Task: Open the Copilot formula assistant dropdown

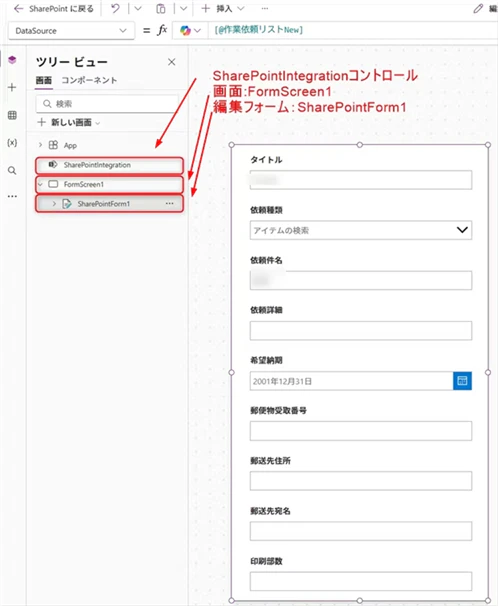Action: point(190,30)
